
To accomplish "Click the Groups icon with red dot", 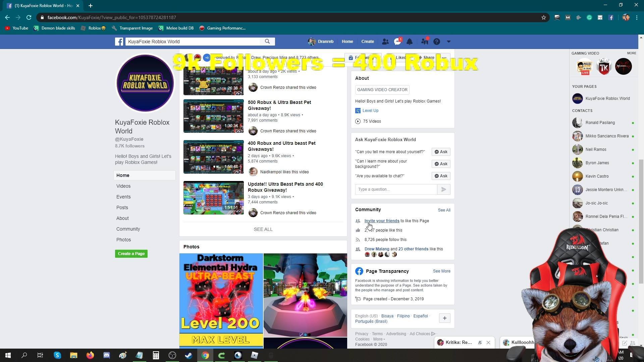I will click(425, 41).
